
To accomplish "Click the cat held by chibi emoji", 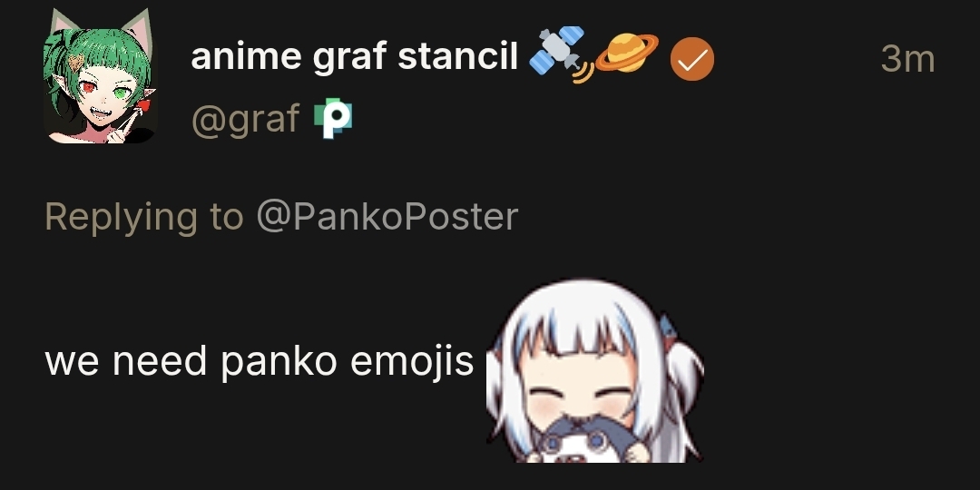I will pyautogui.click(x=579, y=443).
